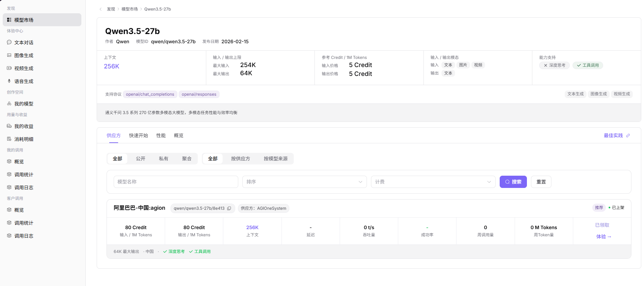The image size is (644, 286).
Task: Click the 重置 button
Action: click(541, 182)
